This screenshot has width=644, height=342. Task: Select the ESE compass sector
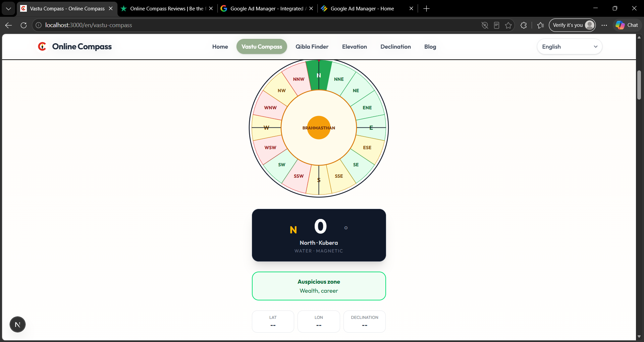tap(367, 148)
